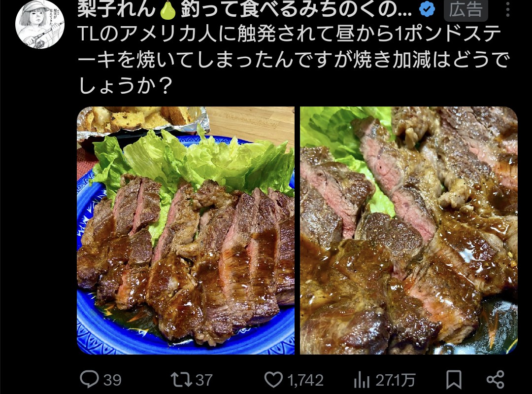Click the reply count 39
The height and width of the screenshot is (394, 532).
(112, 380)
